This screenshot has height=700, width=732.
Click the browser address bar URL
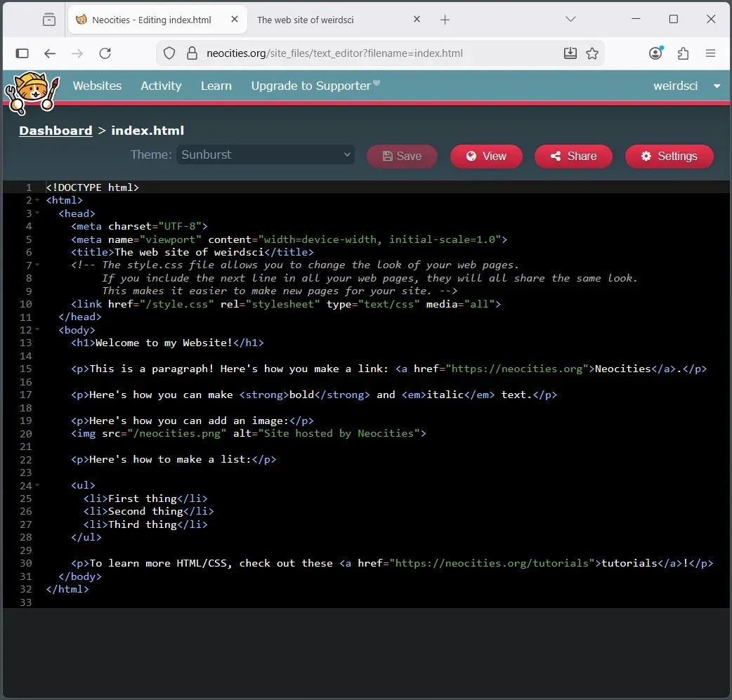tap(334, 53)
